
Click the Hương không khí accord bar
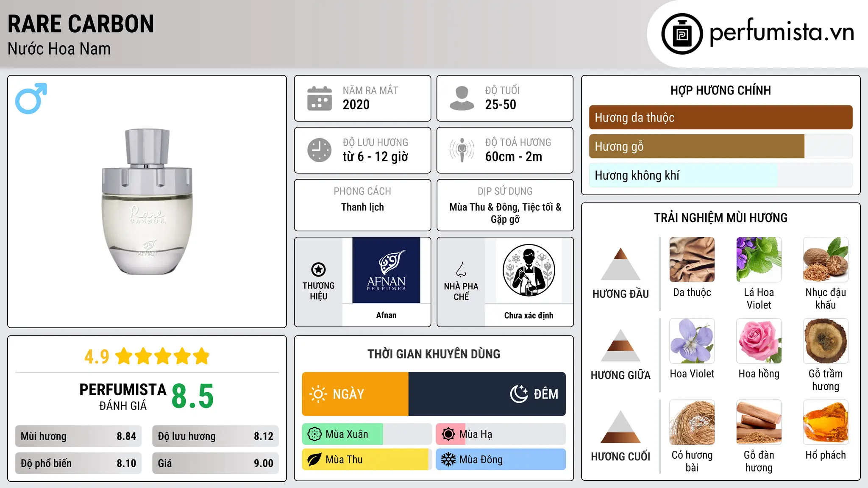[721, 175]
